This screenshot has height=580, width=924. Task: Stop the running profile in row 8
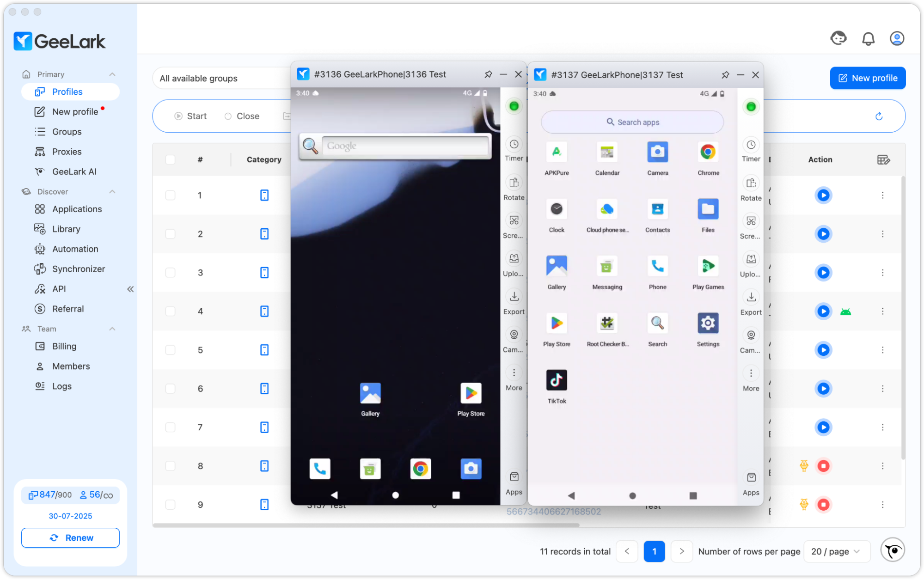pyautogui.click(x=823, y=466)
